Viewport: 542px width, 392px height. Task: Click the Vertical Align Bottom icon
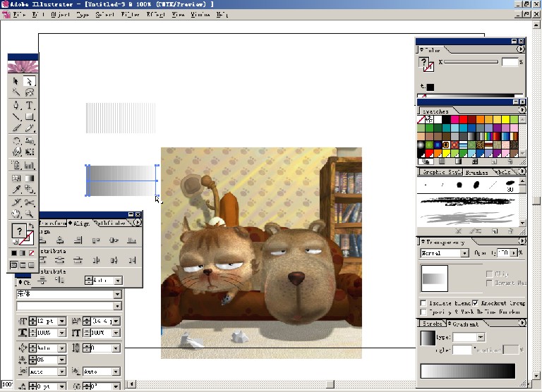[x=132, y=240]
